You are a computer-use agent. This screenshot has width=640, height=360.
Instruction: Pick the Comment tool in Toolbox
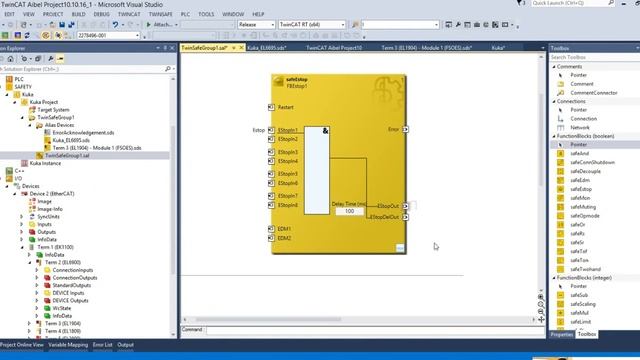pyautogui.click(x=582, y=84)
